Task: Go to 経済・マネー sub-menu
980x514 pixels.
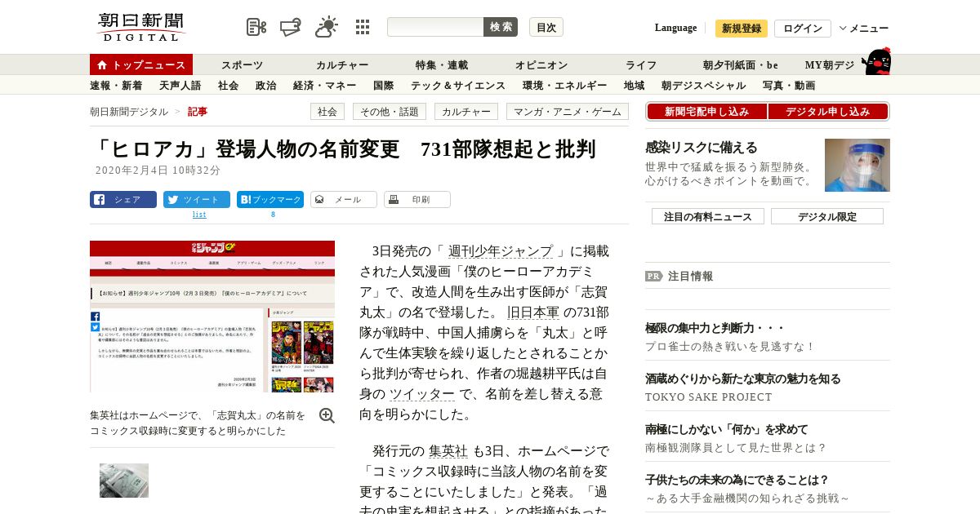Action: coord(325,85)
